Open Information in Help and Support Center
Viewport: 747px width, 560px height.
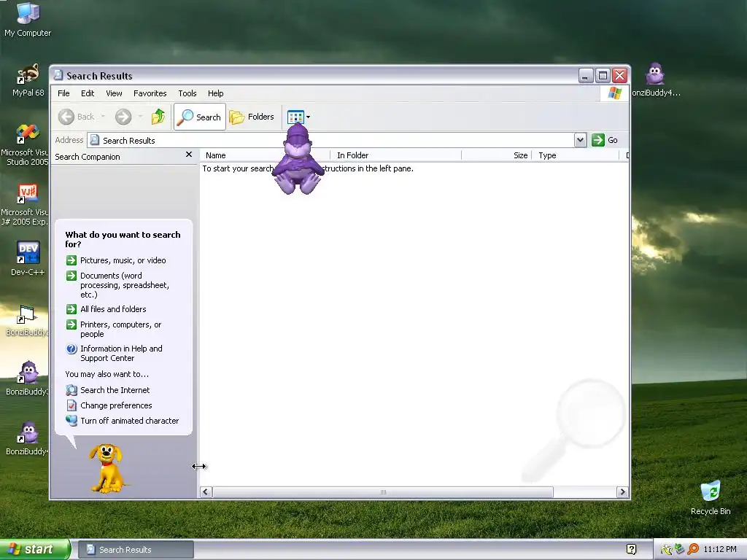pyautogui.click(x=115, y=354)
